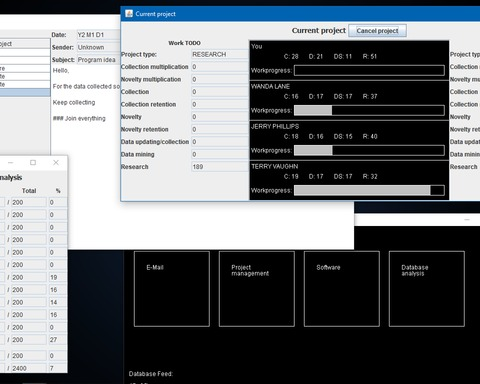Click the 'R: 40' stat for Jerry Phillips

point(370,136)
